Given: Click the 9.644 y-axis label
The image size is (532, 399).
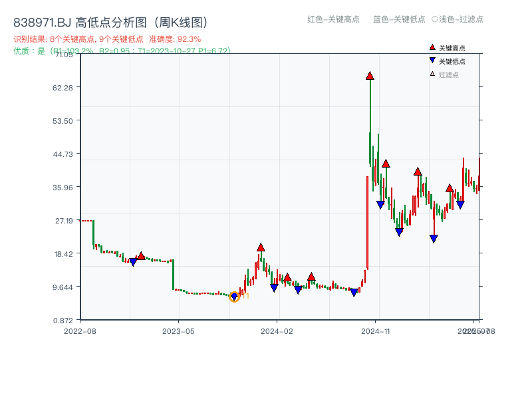Looking at the screenshot, I should 63,287.
